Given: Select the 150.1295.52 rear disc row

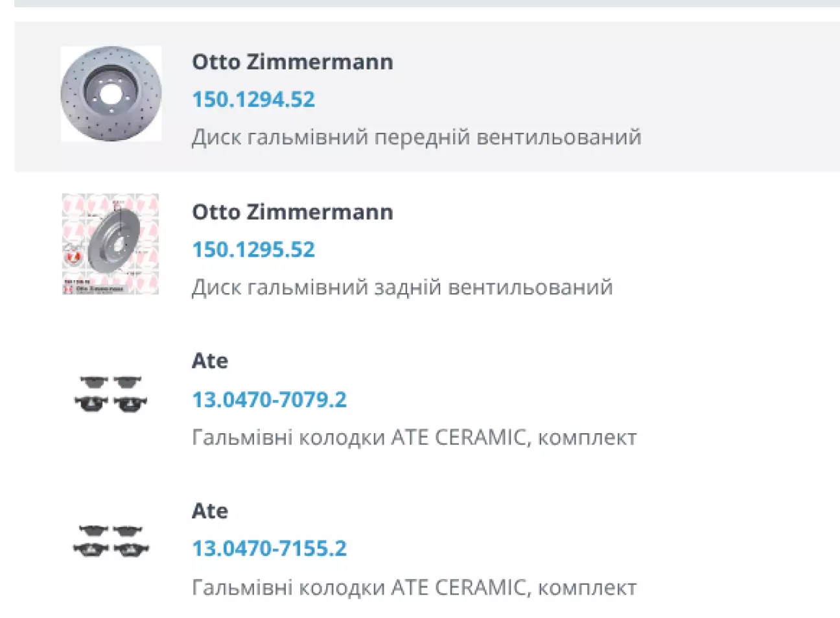Looking at the screenshot, I should [427, 246].
